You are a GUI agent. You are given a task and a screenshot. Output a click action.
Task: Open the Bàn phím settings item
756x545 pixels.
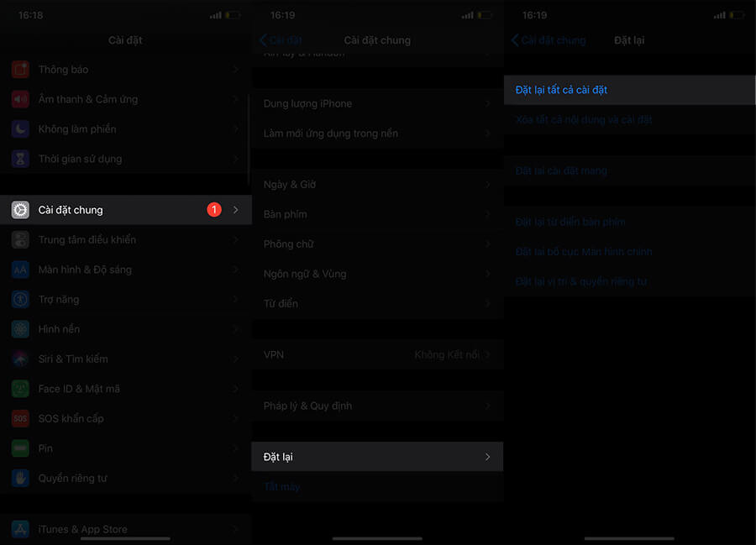coord(286,214)
